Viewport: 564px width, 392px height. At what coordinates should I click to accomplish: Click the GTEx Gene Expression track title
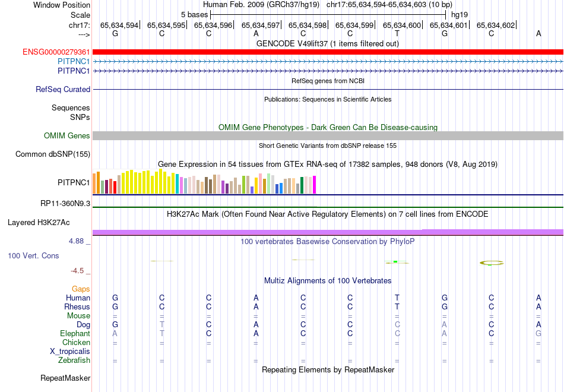pyautogui.click(x=328, y=165)
